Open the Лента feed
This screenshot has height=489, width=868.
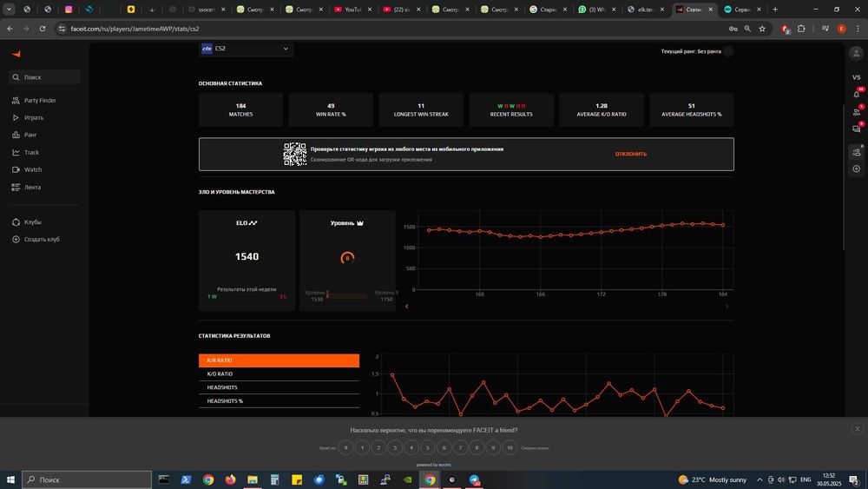click(26, 188)
